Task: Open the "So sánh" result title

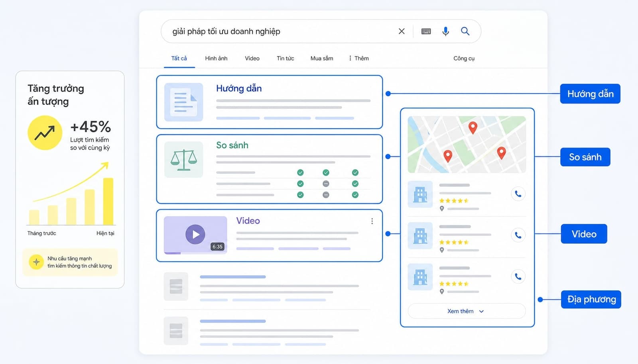Action: point(232,145)
